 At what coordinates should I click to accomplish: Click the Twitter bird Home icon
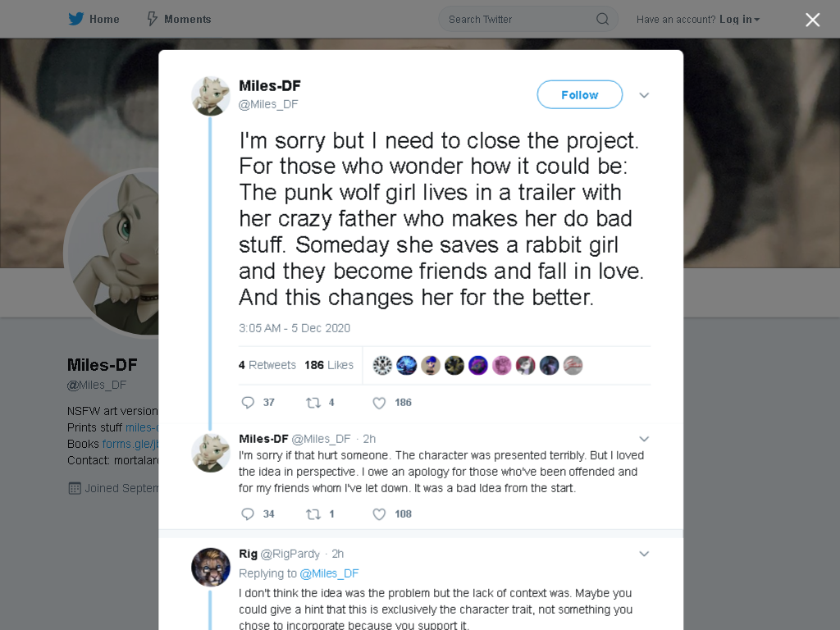click(76, 20)
